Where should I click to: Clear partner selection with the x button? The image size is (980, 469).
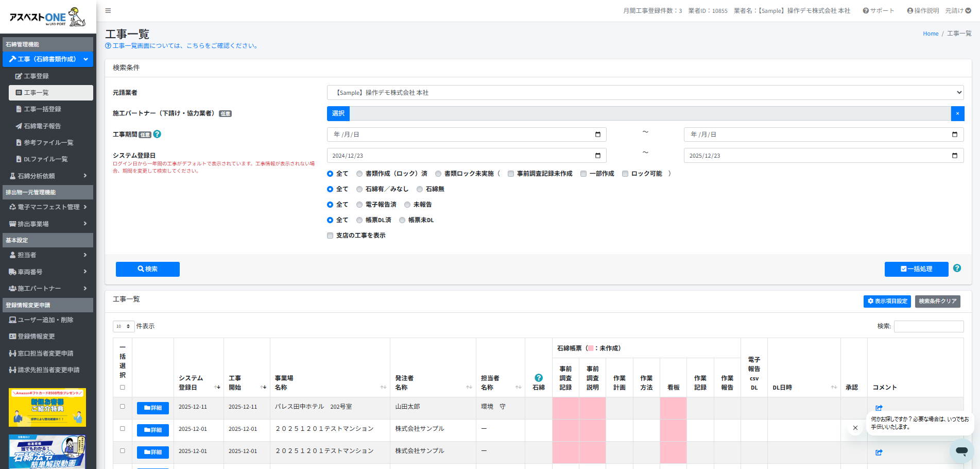tap(957, 113)
